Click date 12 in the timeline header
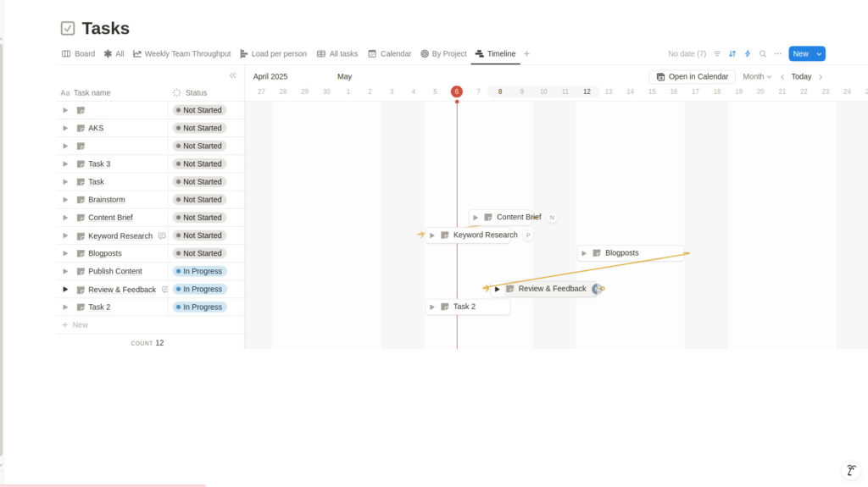 click(587, 91)
